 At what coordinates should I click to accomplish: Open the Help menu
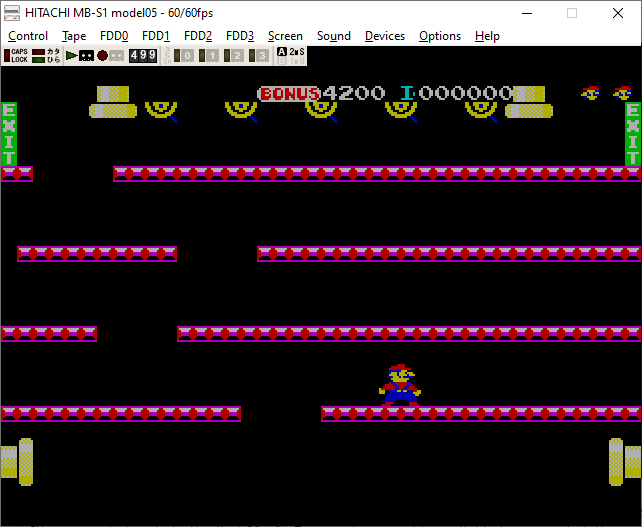[x=487, y=36]
